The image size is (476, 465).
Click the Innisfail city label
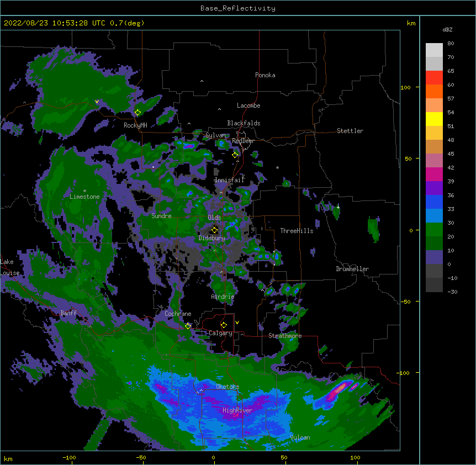point(229,180)
